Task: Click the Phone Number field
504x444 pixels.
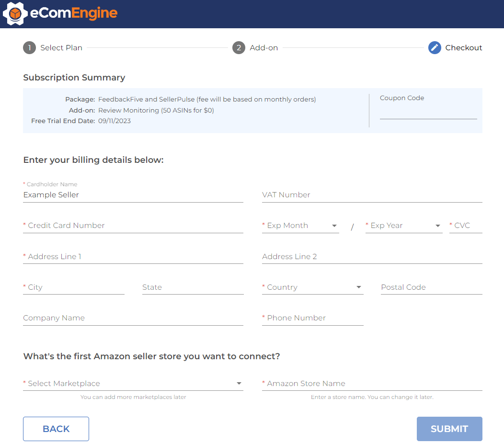Action: pos(312,318)
